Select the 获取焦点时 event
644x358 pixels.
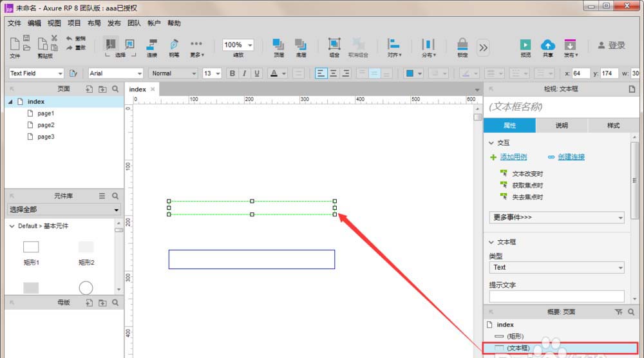pyautogui.click(x=527, y=185)
